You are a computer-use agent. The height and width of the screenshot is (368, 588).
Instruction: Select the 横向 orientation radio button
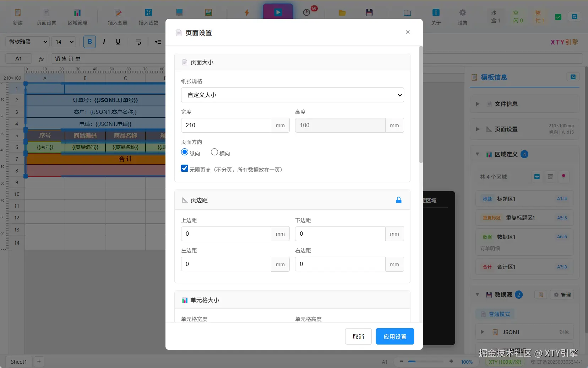tap(214, 152)
